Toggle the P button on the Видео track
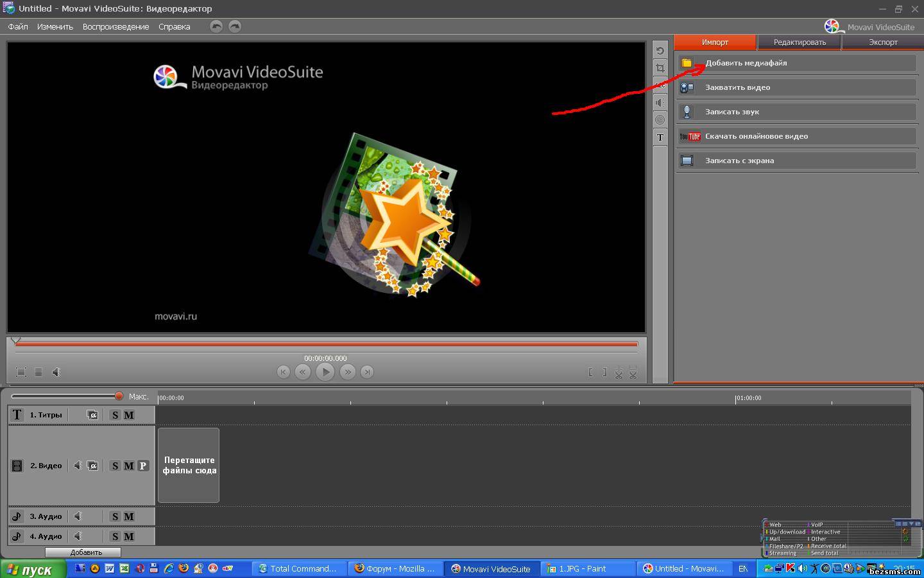The width and height of the screenshot is (924, 578). pyautogui.click(x=143, y=466)
